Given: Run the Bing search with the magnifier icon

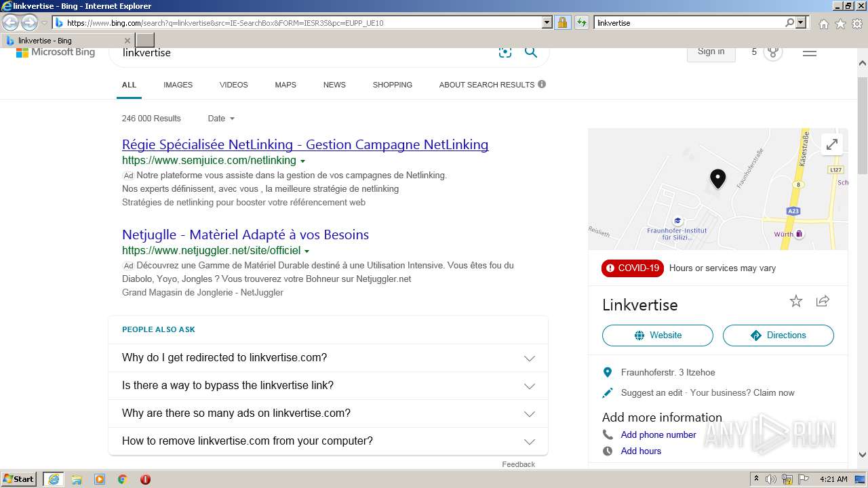Looking at the screenshot, I should coord(531,52).
